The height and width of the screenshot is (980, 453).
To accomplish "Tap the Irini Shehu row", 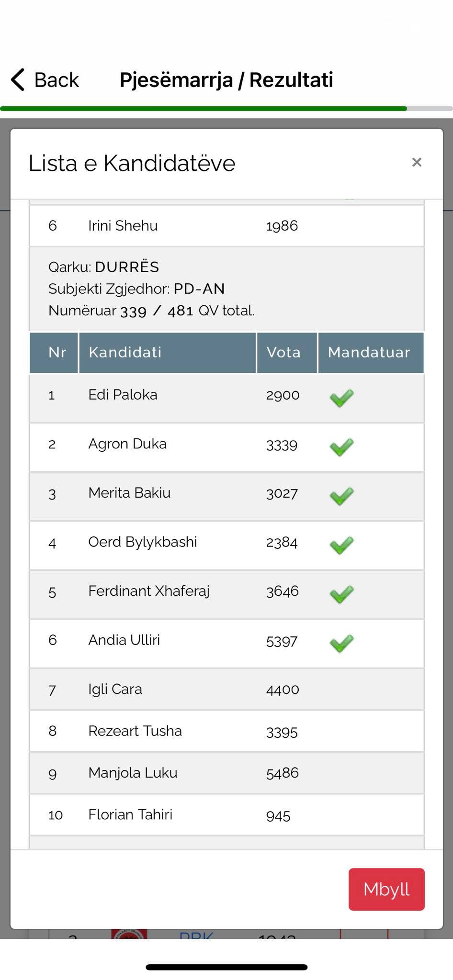I will click(226, 225).
